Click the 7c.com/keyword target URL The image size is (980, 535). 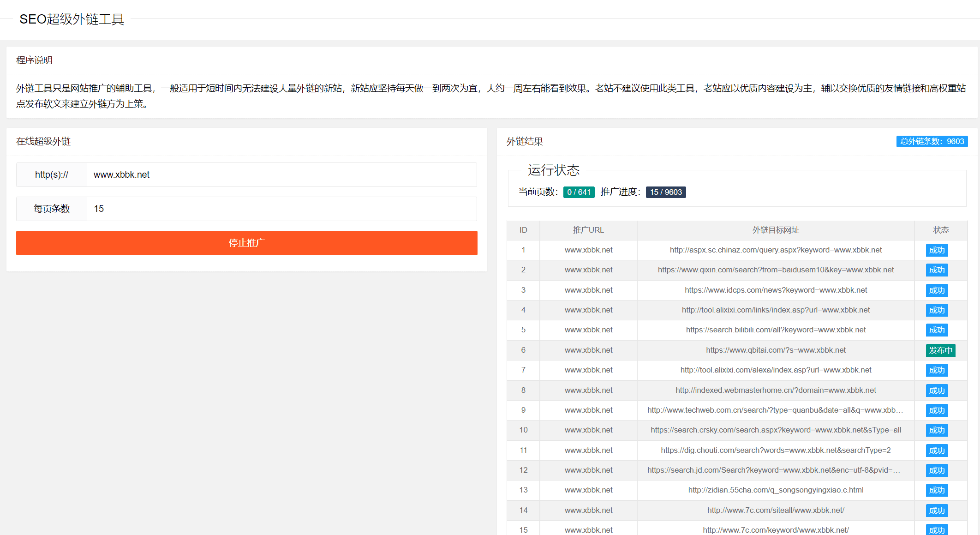click(x=776, y=530)
